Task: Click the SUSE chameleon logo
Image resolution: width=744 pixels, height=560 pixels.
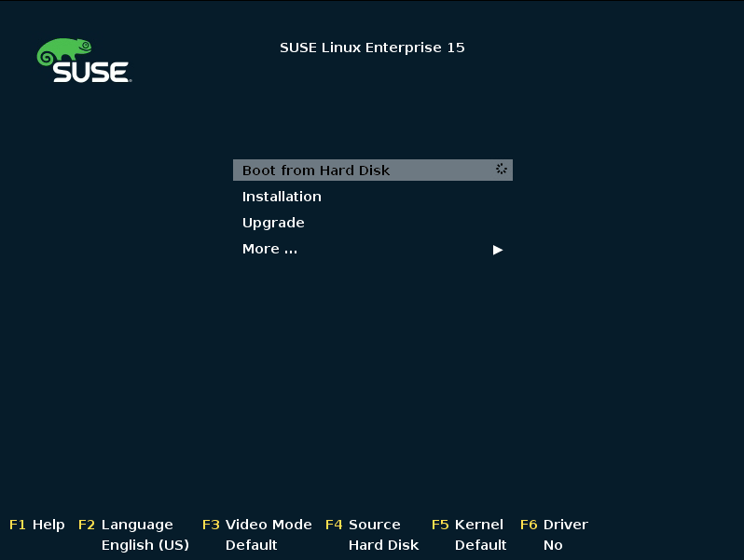Action: tap(84, 61)
